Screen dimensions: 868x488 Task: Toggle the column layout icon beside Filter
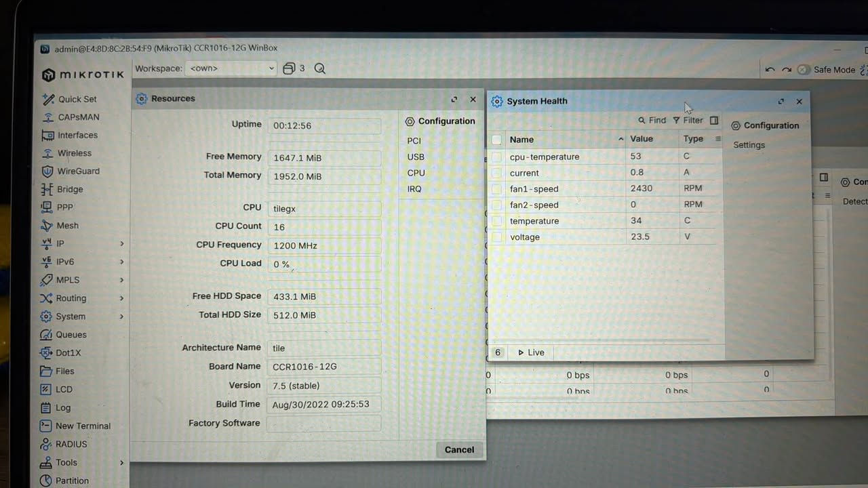[x=714, y=120]
